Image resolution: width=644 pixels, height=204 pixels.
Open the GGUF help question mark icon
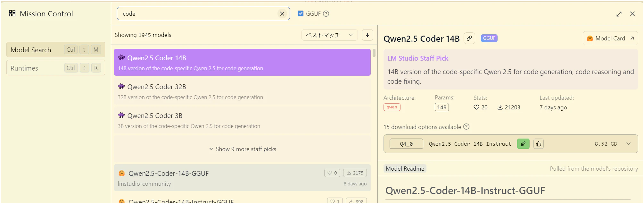(x=326, y=13)
